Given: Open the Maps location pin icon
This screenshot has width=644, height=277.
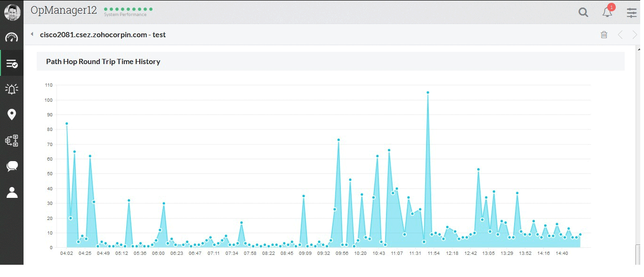Looking at the screenshot, I should 12,114.
